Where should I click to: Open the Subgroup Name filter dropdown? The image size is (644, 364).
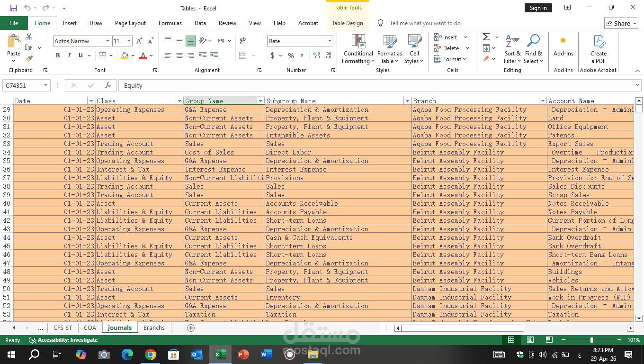point(407,101)
